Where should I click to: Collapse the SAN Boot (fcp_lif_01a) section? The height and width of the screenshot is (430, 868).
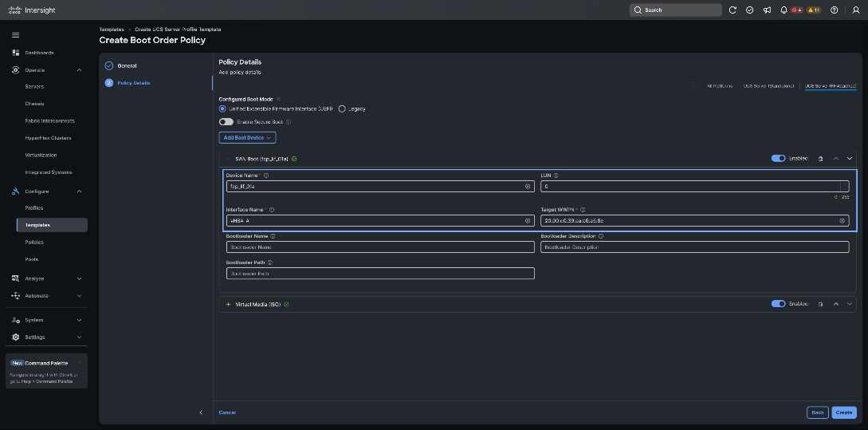[228, 159]
